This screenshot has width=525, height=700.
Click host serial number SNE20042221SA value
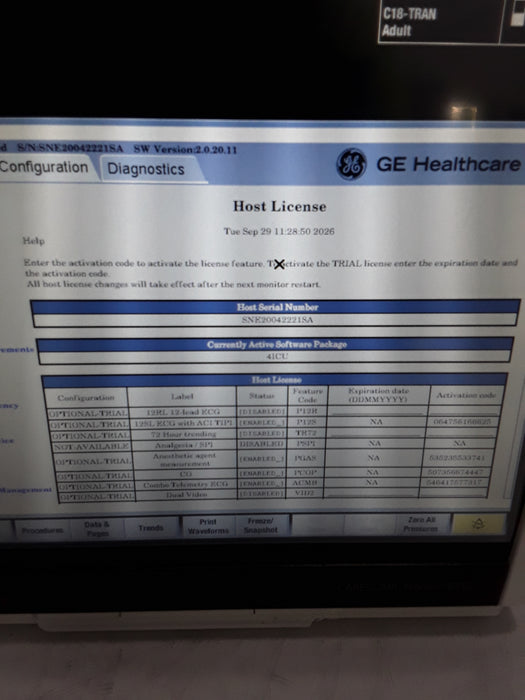click(277, 320)
